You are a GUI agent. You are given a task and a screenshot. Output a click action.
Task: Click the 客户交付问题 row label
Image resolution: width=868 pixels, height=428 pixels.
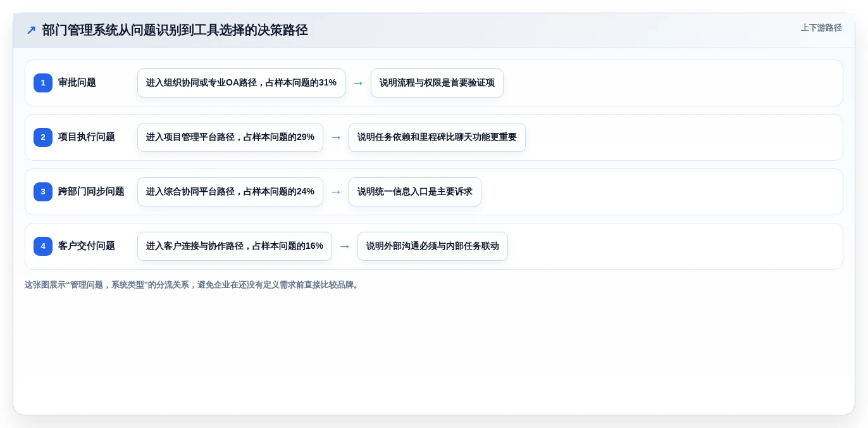click(x=87, y=246)
